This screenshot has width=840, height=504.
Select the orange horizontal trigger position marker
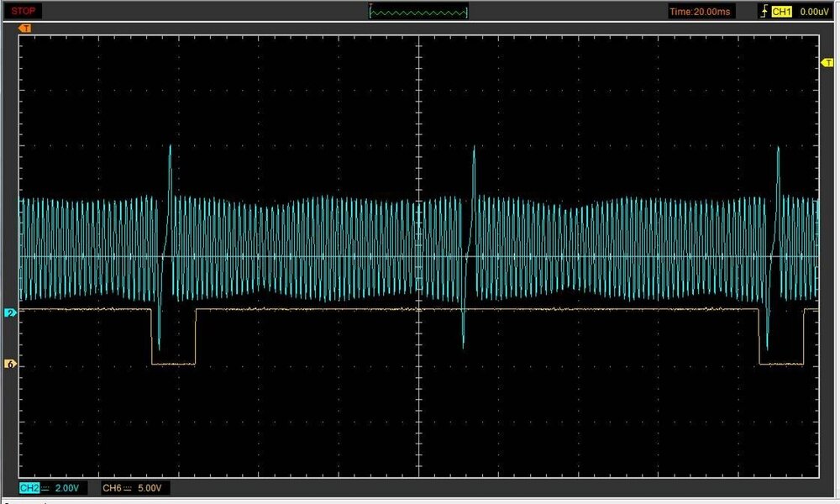[x=25, y=29]
